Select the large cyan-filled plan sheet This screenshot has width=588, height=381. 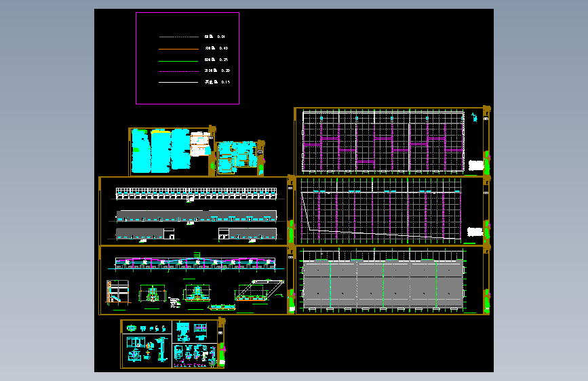coord(172,151)
